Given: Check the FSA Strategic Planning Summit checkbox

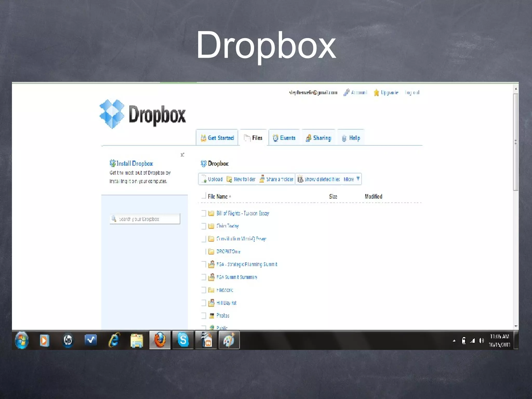Looking at the screenshot, I should 204,264.
